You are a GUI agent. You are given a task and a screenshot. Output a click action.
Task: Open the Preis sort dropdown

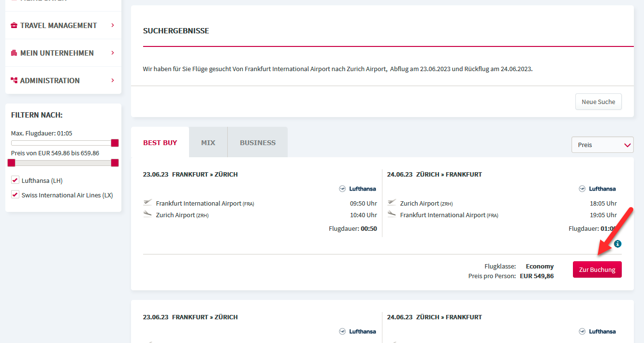(602, 145)
